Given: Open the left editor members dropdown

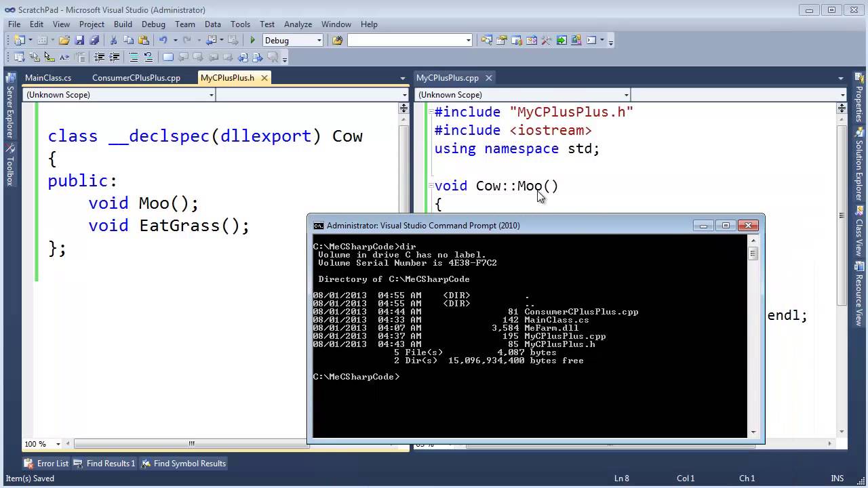Looking at the screenshot, I should 404,95.
